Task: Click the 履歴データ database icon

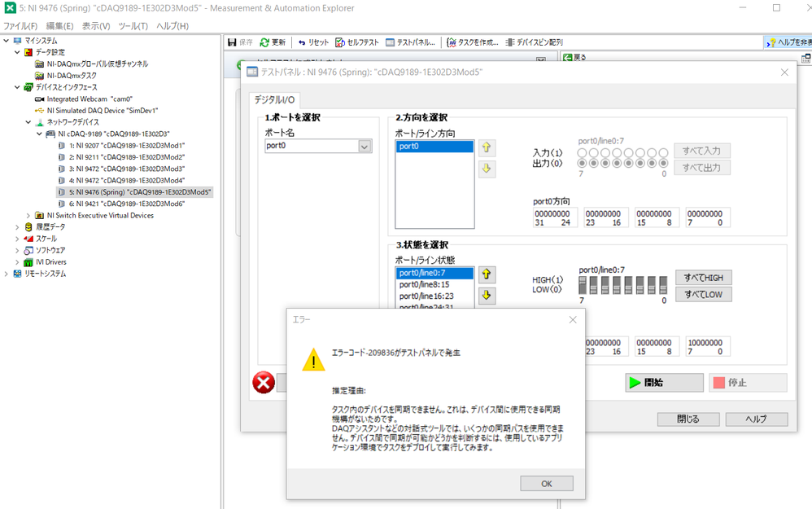Action: pyautogui.click(x=28, y=227)
